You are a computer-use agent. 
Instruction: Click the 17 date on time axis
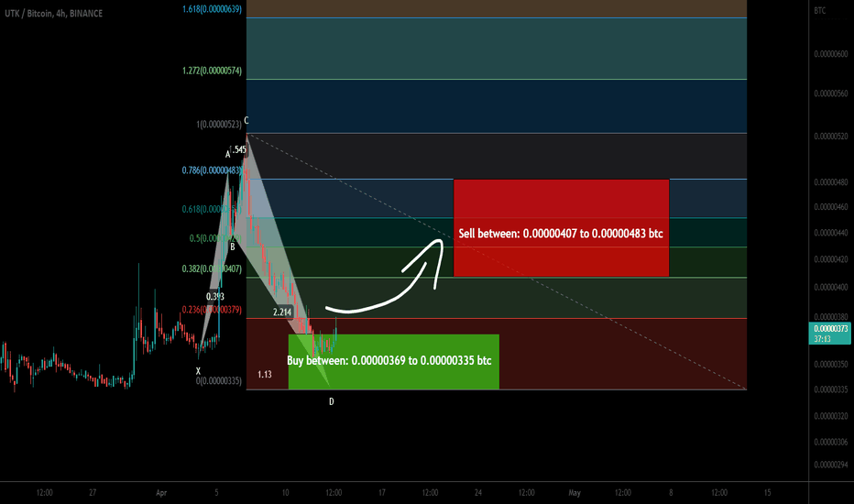pyautogui.click(x=382, y=493)
